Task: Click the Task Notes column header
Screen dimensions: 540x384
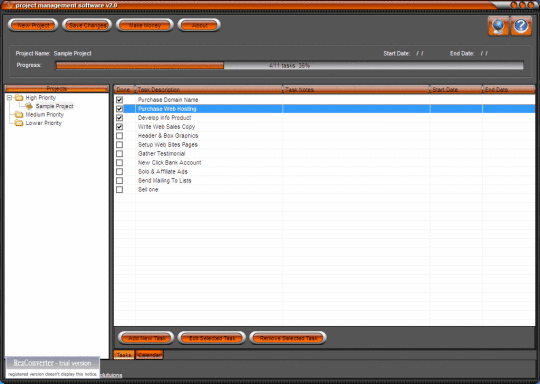Action: 356,90
